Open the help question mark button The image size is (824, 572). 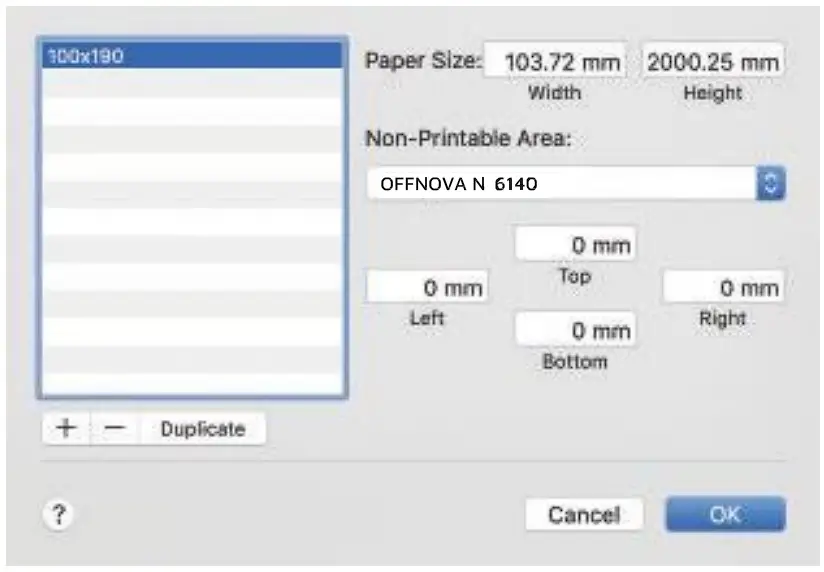tap(59, 515)
